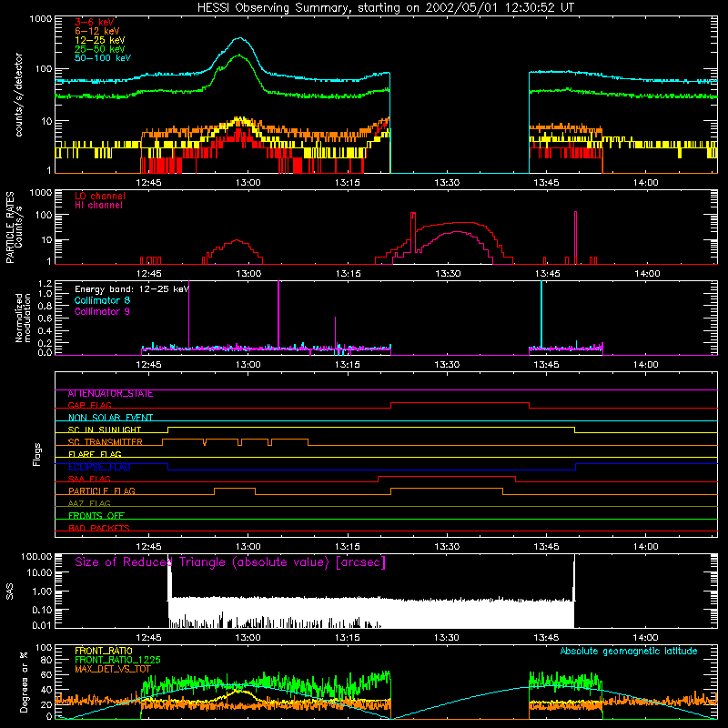This screenshot has width=728, height=728.
Task: Click the 12:45 tick label under particle rates
Action: 148,274
